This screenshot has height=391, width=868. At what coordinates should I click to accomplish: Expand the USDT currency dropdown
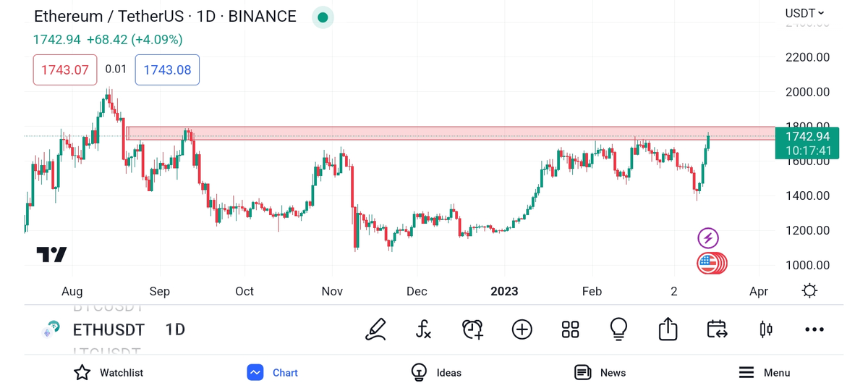pyautogui.click(x=804, y=13)
